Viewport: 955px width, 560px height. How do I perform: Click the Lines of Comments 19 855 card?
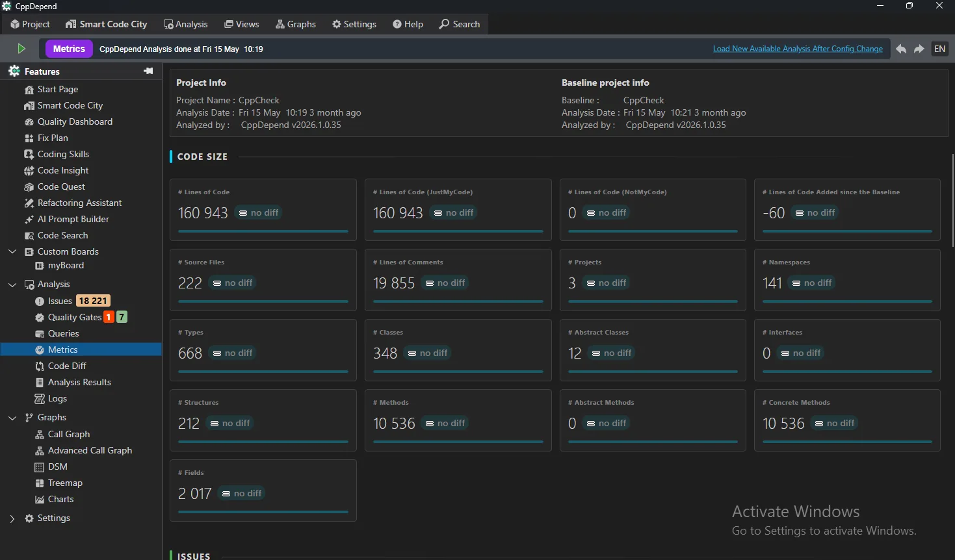458,280
